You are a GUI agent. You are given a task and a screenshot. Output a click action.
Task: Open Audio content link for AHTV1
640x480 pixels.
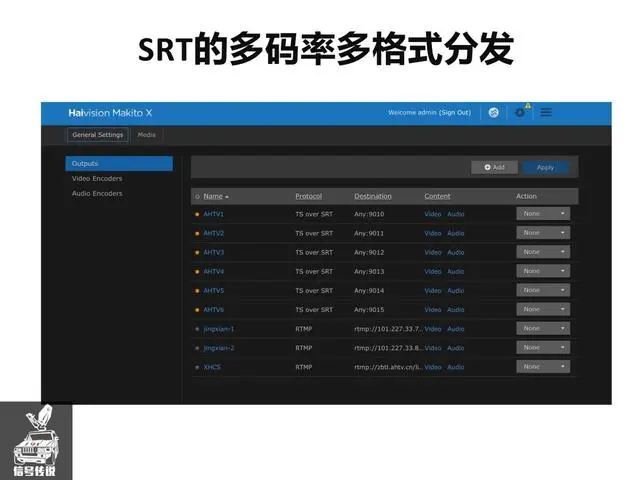(456, 214)
